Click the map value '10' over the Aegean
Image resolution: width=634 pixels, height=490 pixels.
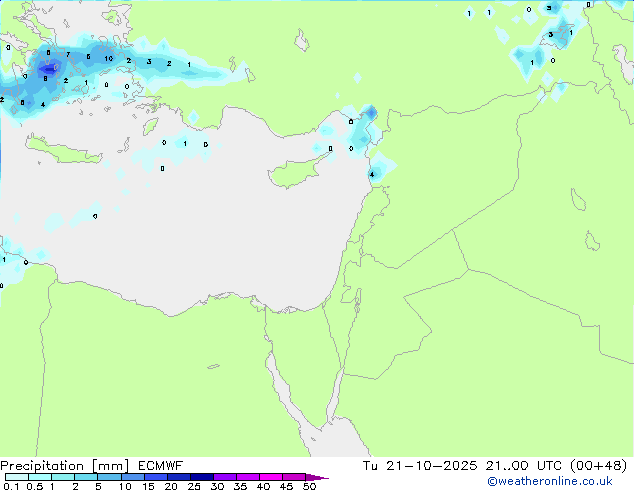click(x=108, y=59)
